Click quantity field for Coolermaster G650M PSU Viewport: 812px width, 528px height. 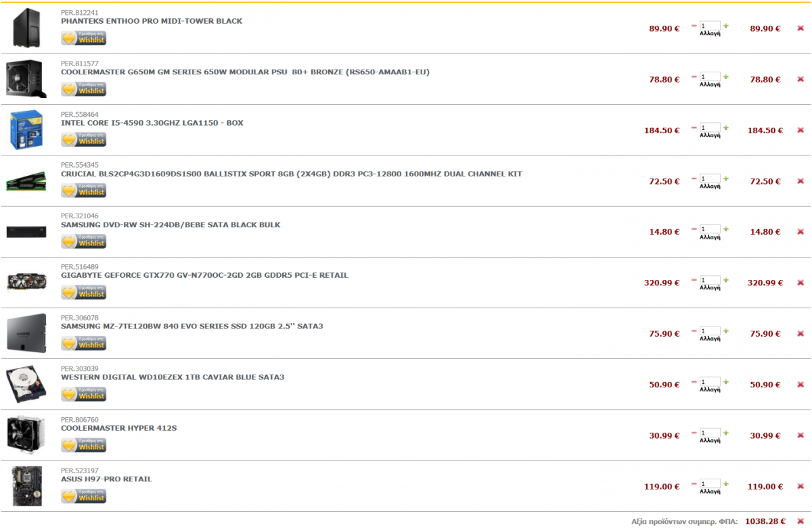tap(710, 76)
